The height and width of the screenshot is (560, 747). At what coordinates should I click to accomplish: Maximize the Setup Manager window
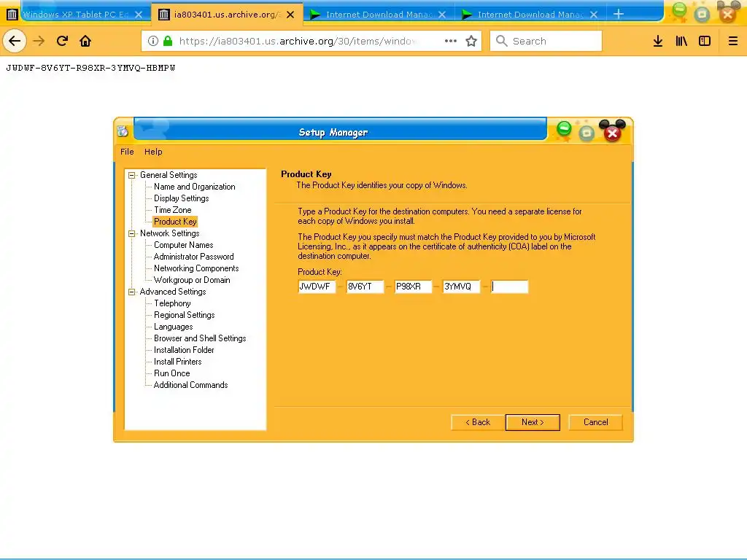click(x=587, y=133)
